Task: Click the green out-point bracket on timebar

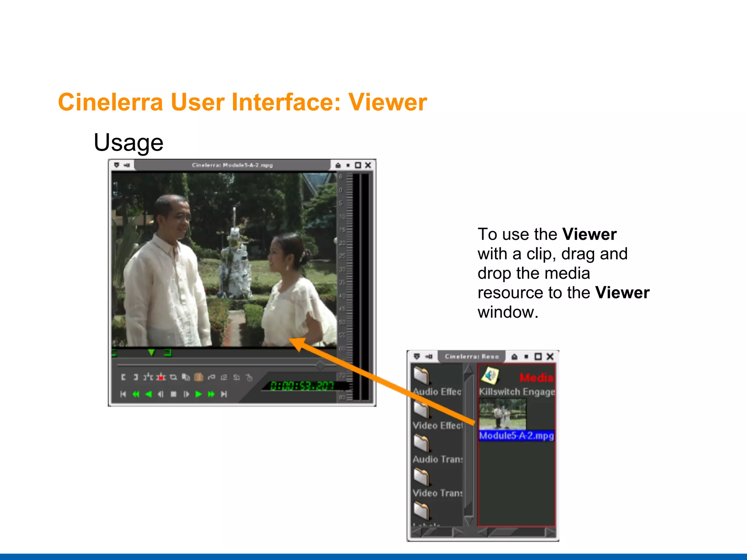Action: [168, 353]
